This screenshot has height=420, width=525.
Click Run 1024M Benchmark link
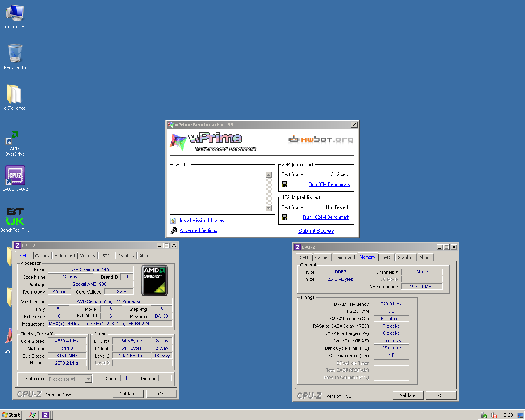pos(326,217)
